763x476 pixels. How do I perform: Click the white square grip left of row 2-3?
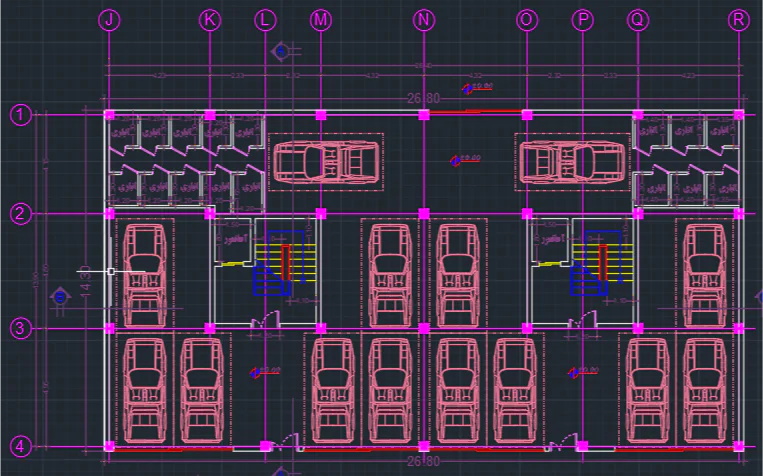(110, 271)
